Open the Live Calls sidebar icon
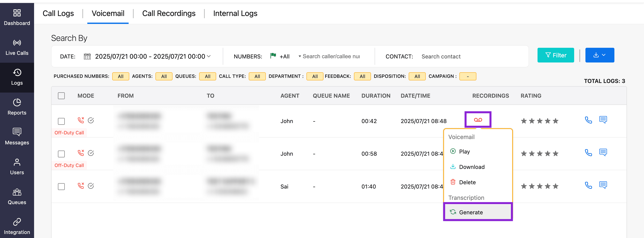Screen dimensions: 644x238 click(17, 43)
